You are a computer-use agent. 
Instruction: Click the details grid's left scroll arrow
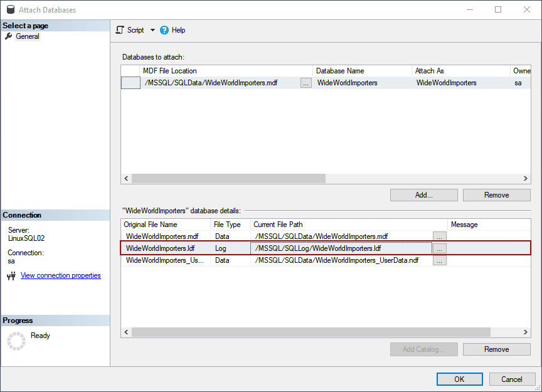pyautogui.click(x=126, y=332)
